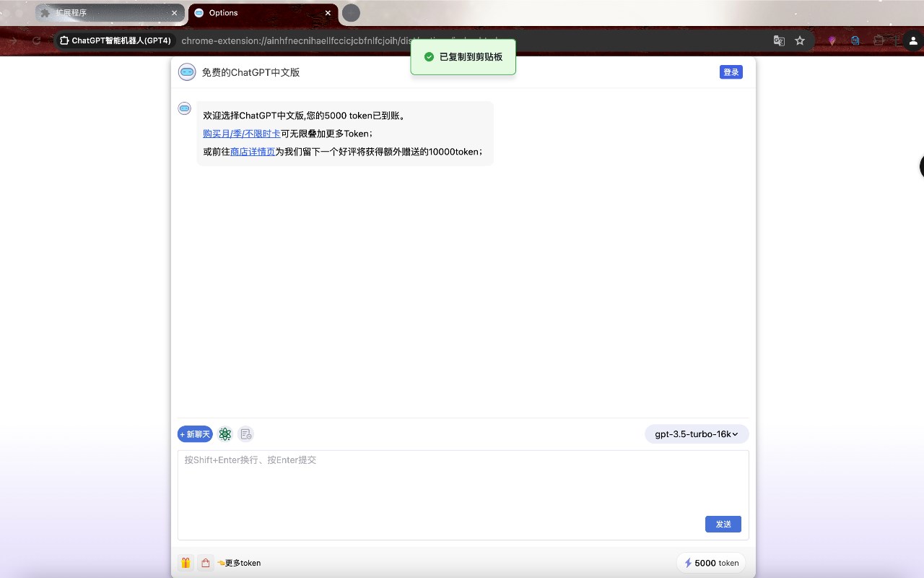Open the extensions puzzle icon in toolbar
924x578 pixels.
(x=879, y=40)
